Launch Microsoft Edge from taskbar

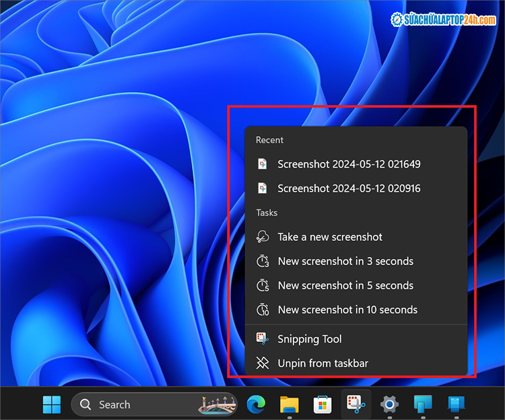pos(256,405)
